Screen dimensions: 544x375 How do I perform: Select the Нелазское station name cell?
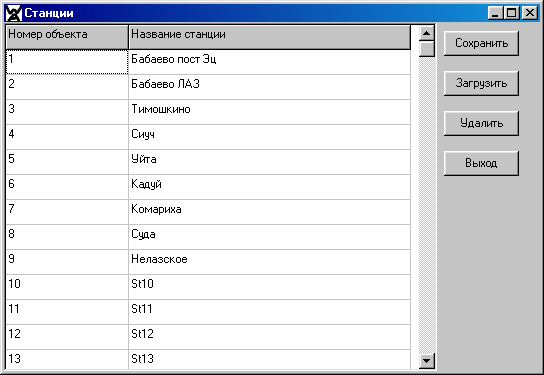click(x=270, y=262)
